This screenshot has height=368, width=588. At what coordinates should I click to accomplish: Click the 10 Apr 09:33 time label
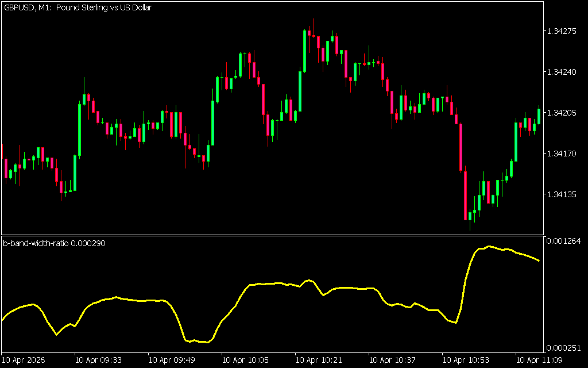(x=99, y=361)
